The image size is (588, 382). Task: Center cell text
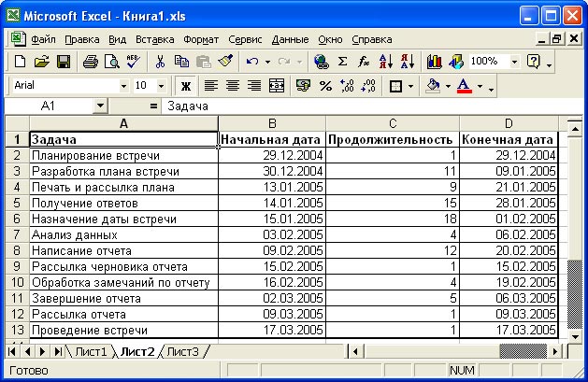233,86
